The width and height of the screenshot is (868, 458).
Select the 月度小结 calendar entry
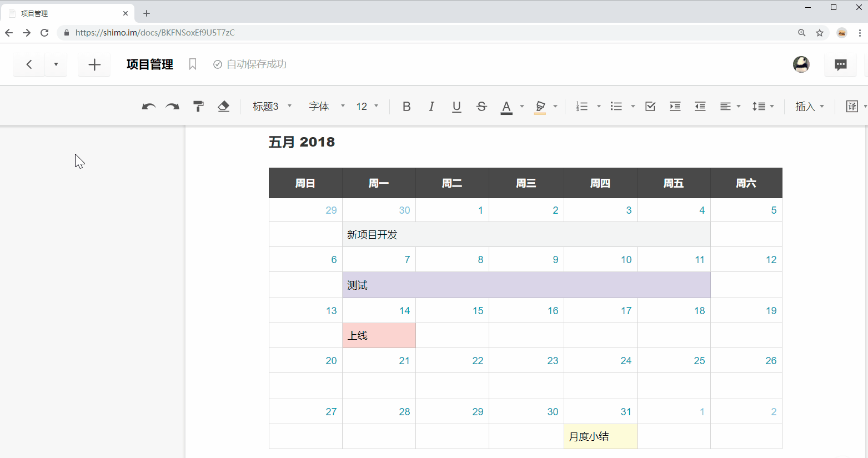pyautogui.click(x=600, y=436)
